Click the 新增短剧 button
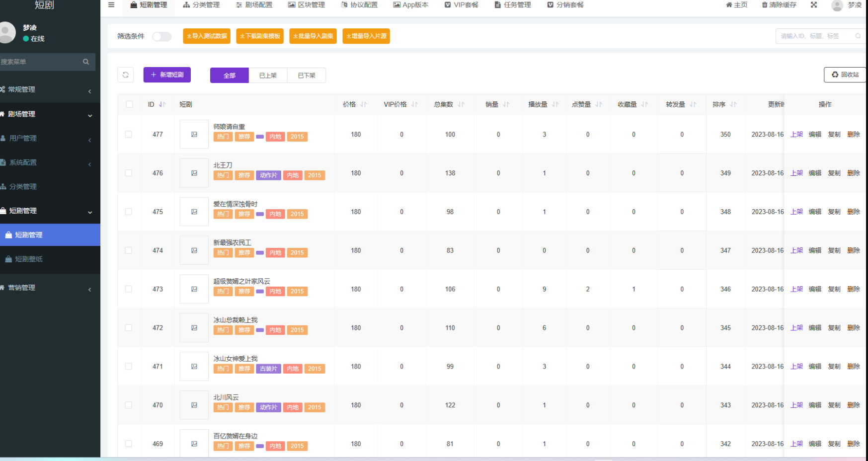Screen dimensions: 868x461 (x=167, y=75)
